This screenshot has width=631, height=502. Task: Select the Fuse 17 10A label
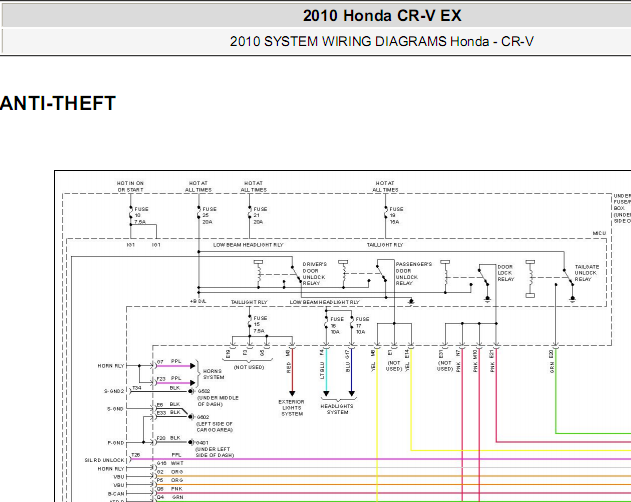point(362,325)
